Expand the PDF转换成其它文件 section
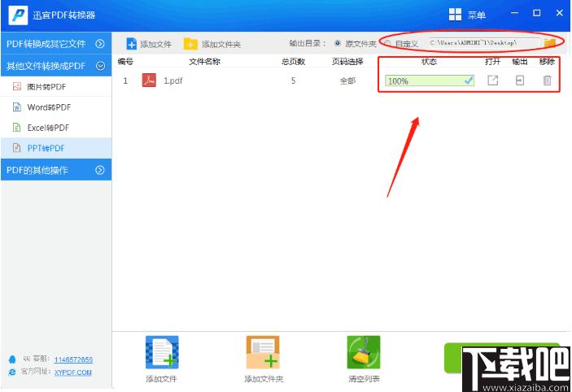 (56, 43)
